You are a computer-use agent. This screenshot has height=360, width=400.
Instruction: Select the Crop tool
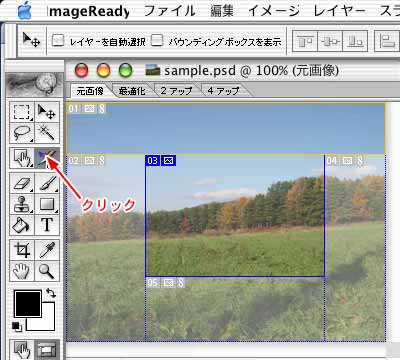pos(22,250)
